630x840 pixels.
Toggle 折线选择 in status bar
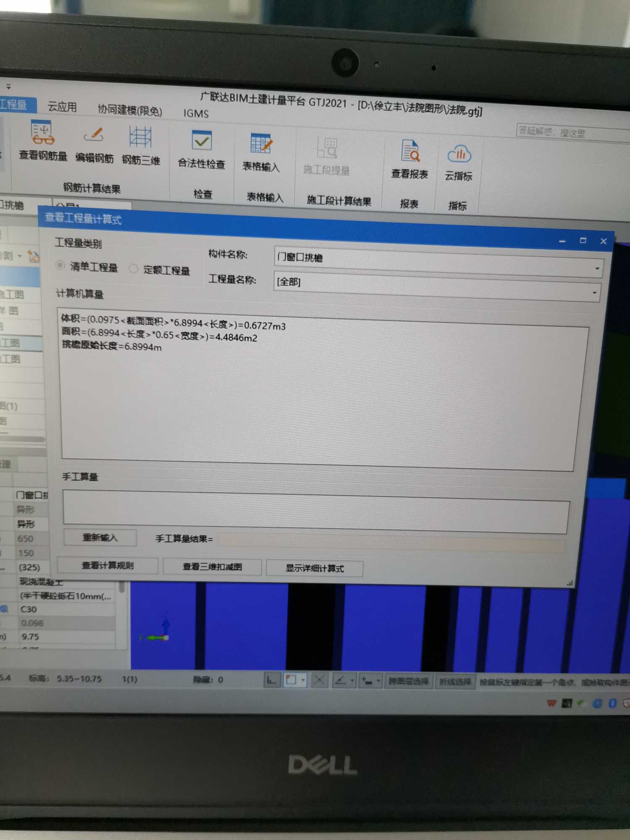[455, 681]
